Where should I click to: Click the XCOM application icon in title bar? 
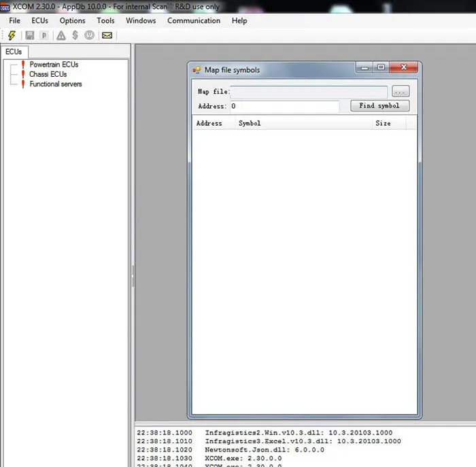5,7
